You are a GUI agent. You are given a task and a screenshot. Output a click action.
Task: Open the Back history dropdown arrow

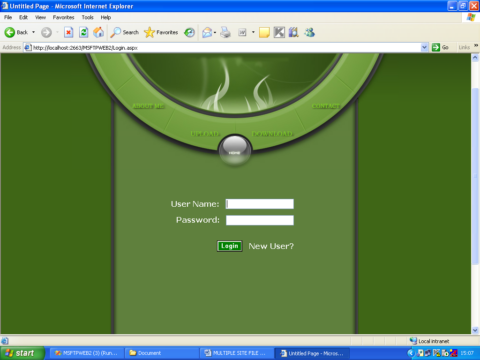[x=33, y=32]
